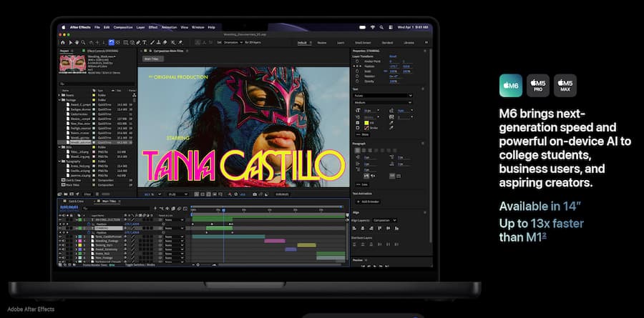Expand the Tania_CastilloPortrait layer twirl arrow
The image size is (644, 318).
(x=76, y=237)
